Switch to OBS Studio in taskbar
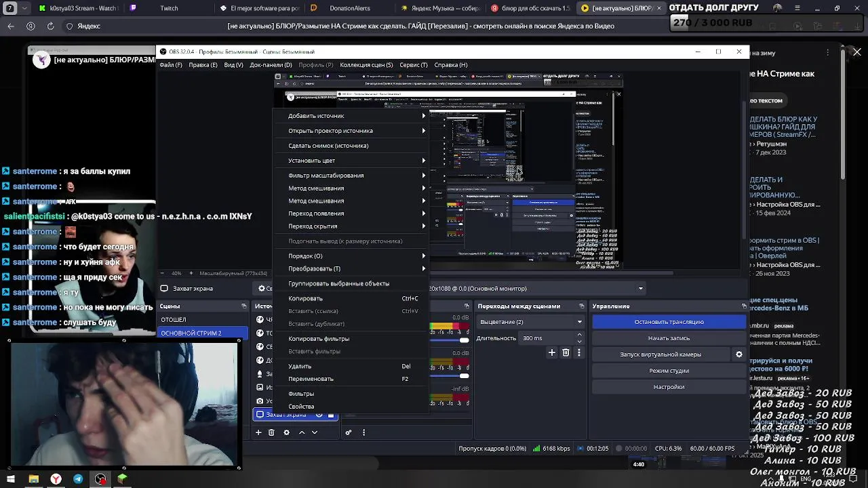Image resolution: width=868 pixels, height=488 pixels. coord(100,479)
